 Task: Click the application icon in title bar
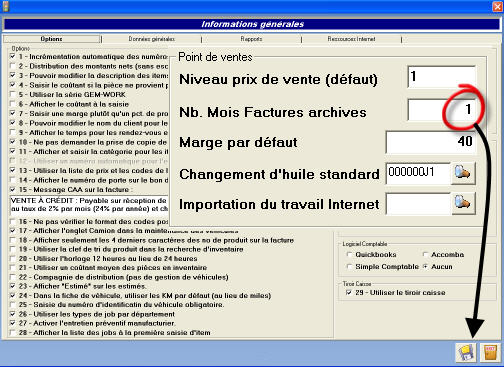point(5,6)
